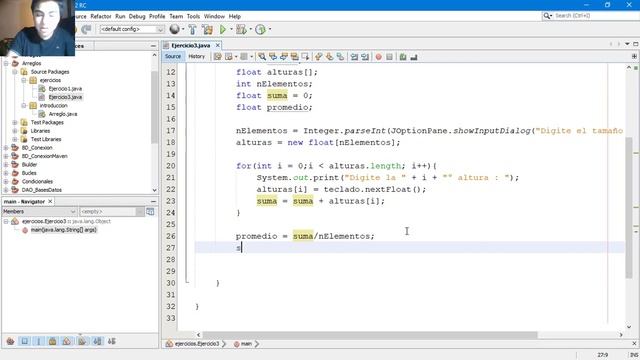Click the Redo arrow icon in main toolbar
Viewport: 640px width, 360px height.
click(x=86, y=29)
